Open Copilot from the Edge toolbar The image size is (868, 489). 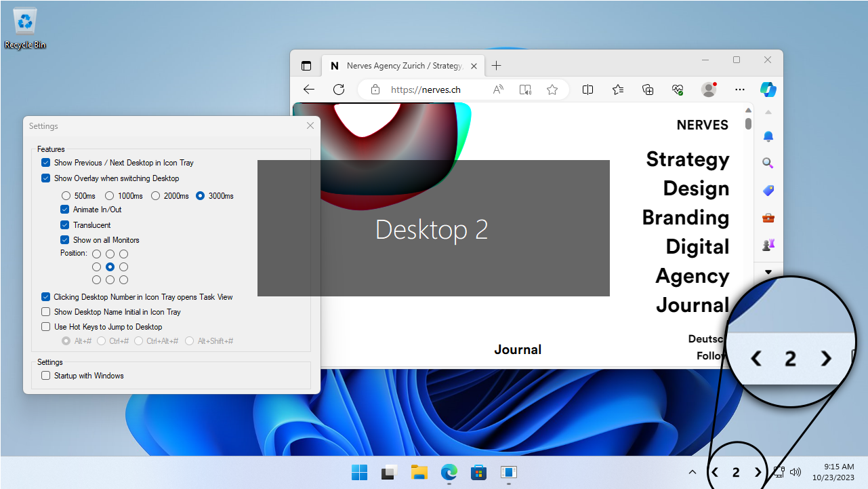pyautogui.click(x=768, y=89)
